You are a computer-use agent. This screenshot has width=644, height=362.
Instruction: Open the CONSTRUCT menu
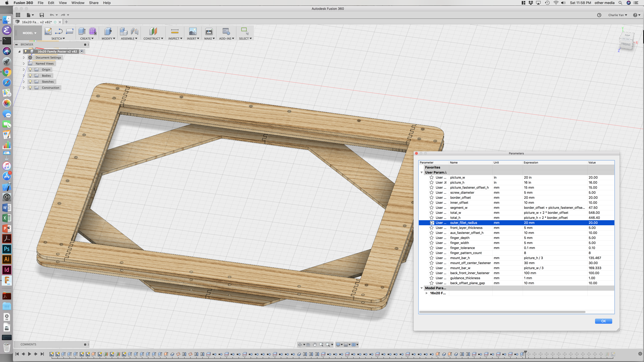pos(153,38)
